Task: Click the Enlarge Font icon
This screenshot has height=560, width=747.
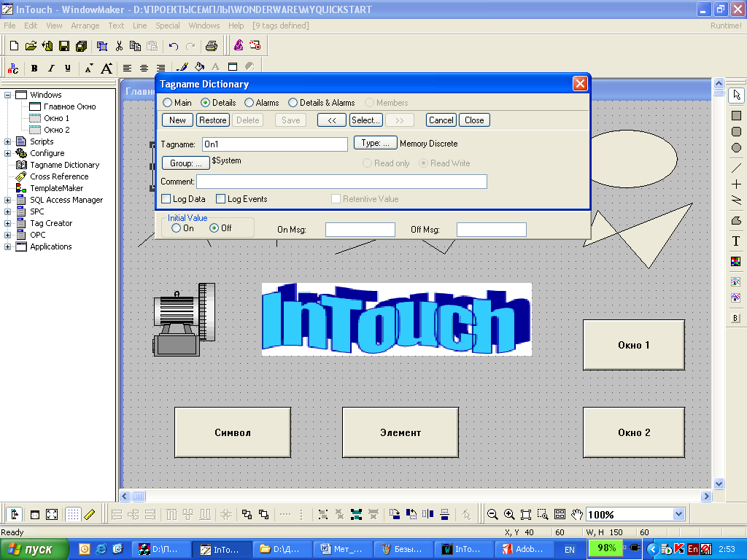Action: pos(107,68)
